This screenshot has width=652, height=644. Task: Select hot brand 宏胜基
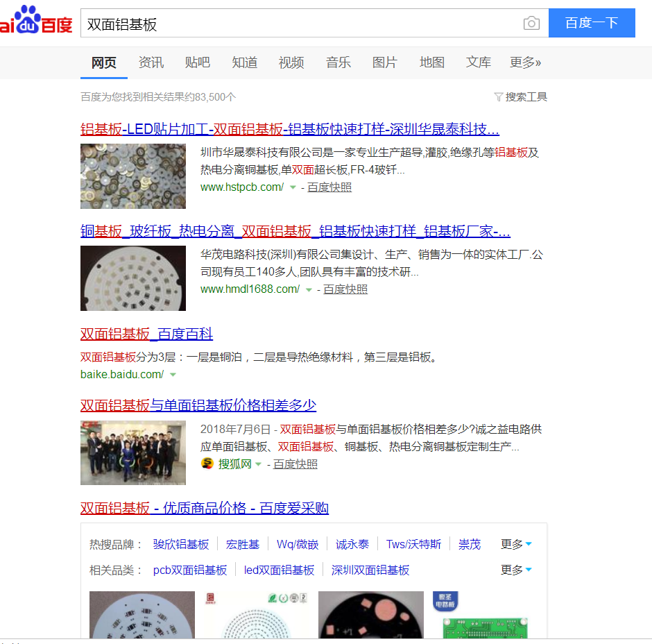[x=243, y=544]
